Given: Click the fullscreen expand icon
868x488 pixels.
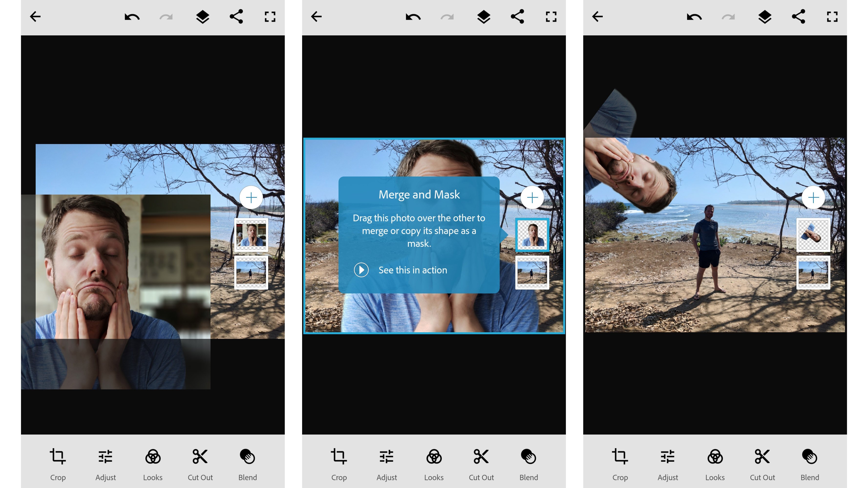Looking at the screenshot, I should (269, 16).
